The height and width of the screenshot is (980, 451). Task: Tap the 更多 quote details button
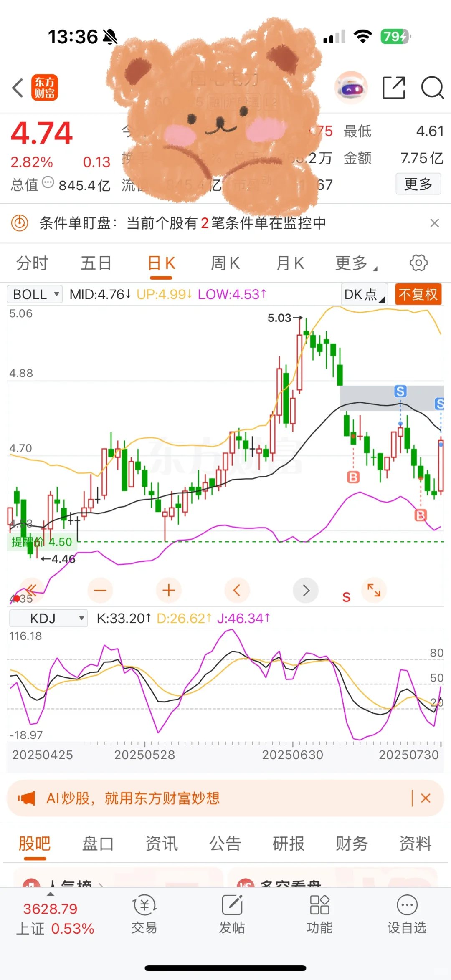pyautogui.click(x=418, y=184)
